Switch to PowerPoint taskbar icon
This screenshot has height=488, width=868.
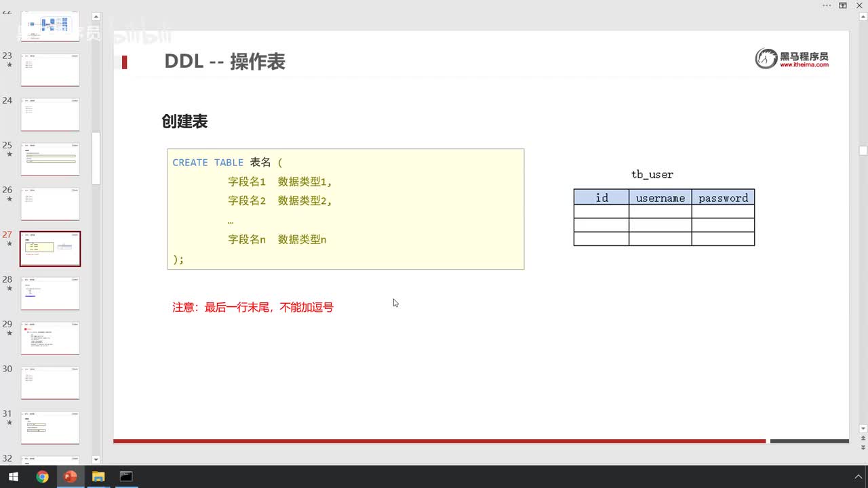(70, 476)
